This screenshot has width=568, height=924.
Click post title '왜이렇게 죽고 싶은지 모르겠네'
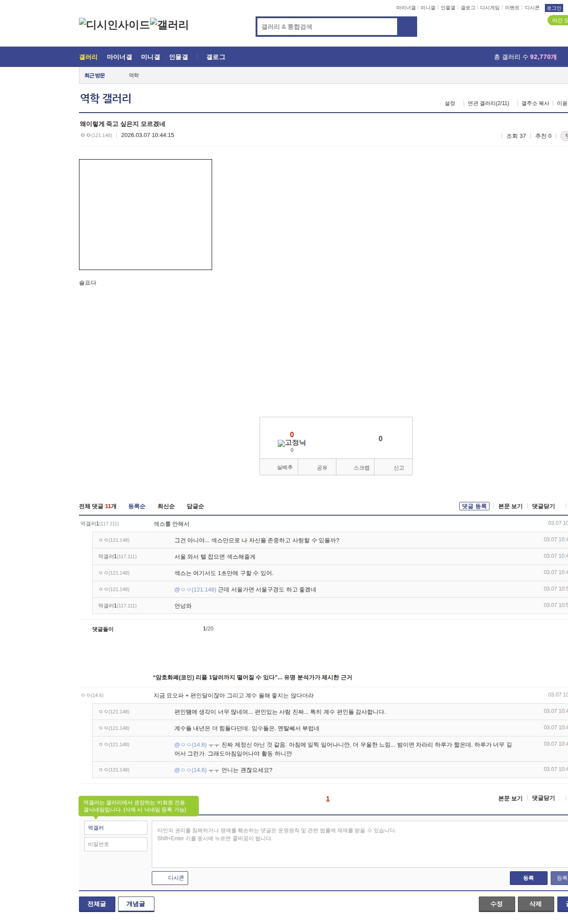tap(122, 124)
